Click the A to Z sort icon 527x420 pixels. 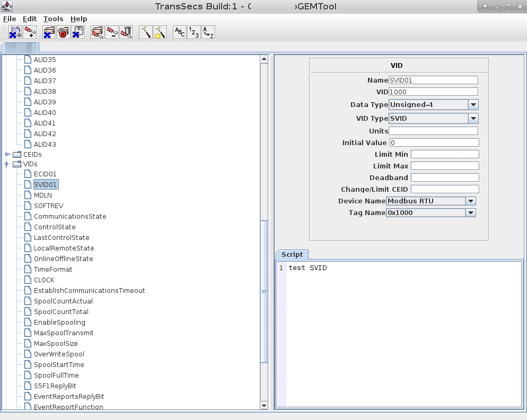[208, 32]
